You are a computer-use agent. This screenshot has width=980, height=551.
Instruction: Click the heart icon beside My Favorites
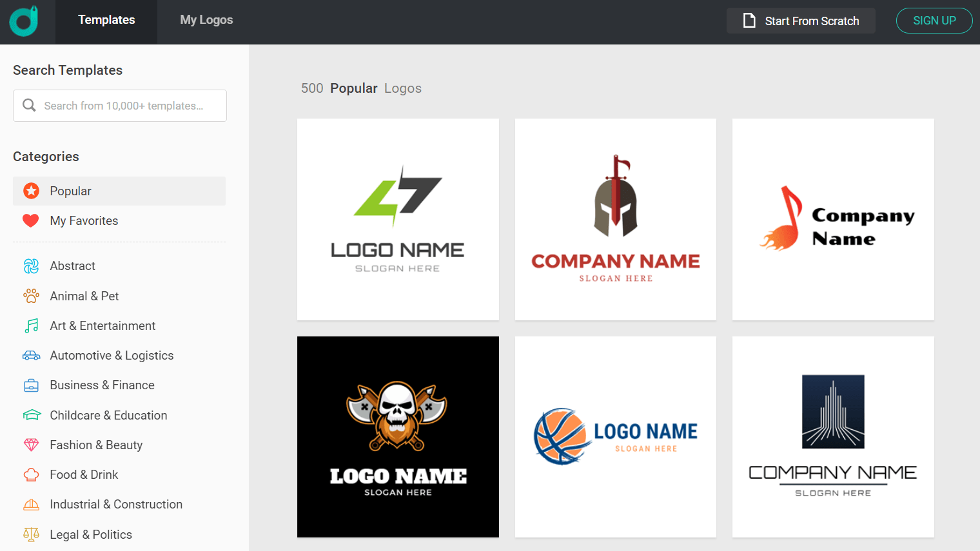coord(31,220)
